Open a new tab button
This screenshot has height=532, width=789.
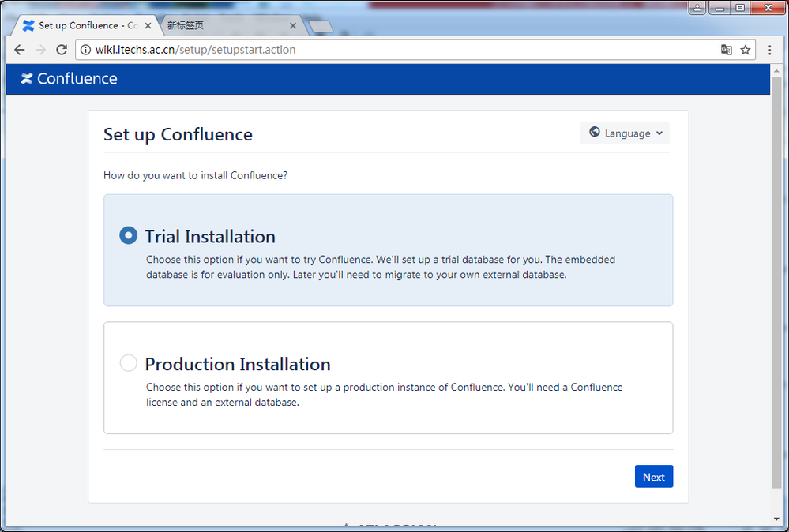(x=321, y=26)
